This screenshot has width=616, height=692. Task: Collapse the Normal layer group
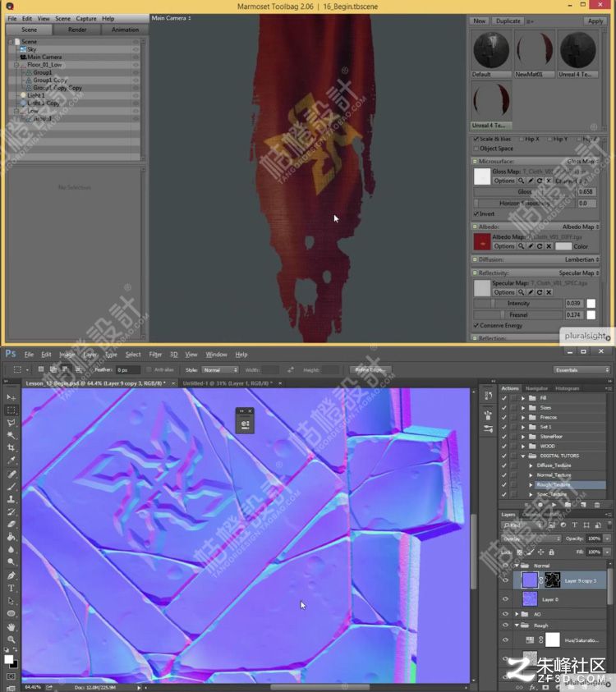click(517, 566)
